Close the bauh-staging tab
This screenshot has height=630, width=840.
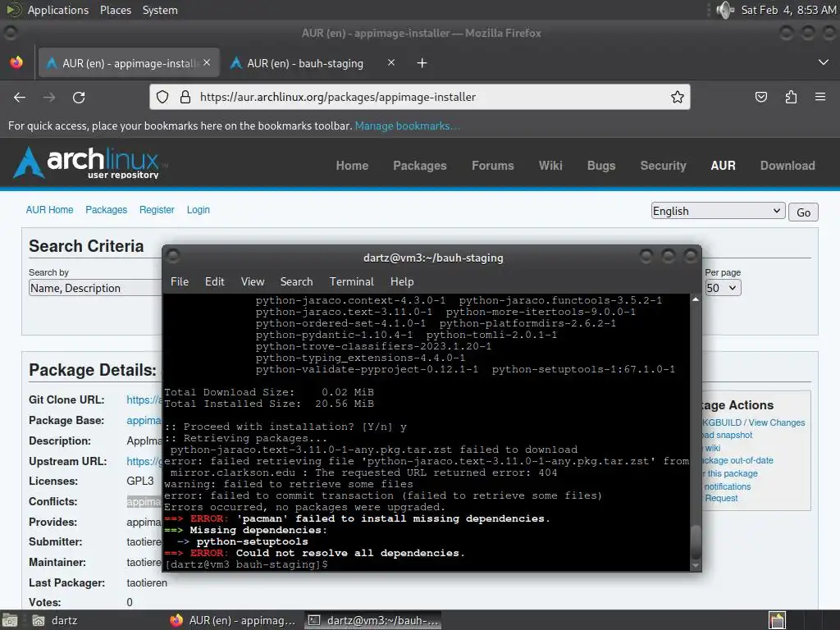[391, 62]
